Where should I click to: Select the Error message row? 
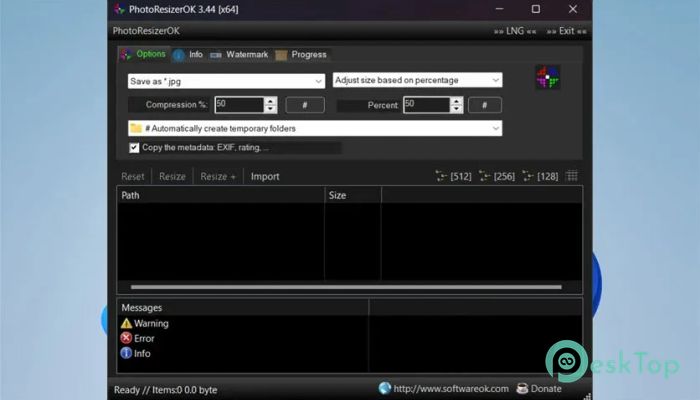pyautogui.click(x=138, y=338)
